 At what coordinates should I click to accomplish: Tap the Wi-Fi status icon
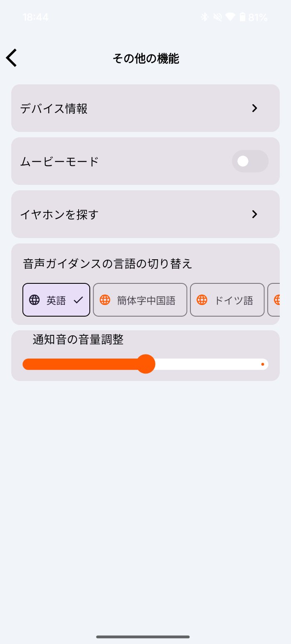[x=230, y=17]
